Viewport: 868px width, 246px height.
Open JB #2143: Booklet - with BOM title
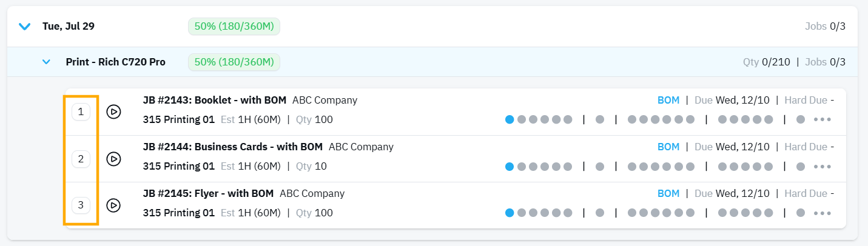pyautogui.click(x=215, y=100)
